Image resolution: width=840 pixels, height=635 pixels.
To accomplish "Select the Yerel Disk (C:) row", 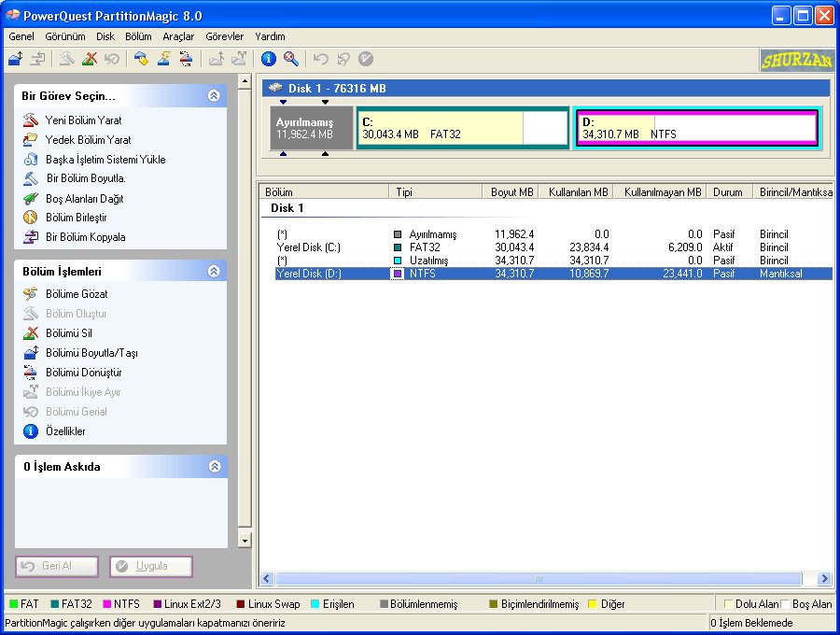I will (553, 247).
